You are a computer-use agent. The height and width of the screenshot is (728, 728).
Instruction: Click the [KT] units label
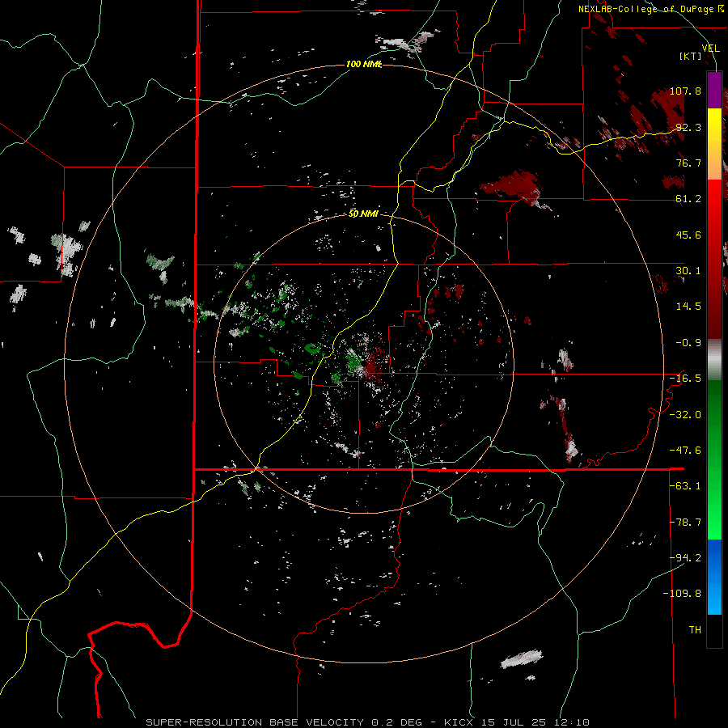[x=691, y=56]
